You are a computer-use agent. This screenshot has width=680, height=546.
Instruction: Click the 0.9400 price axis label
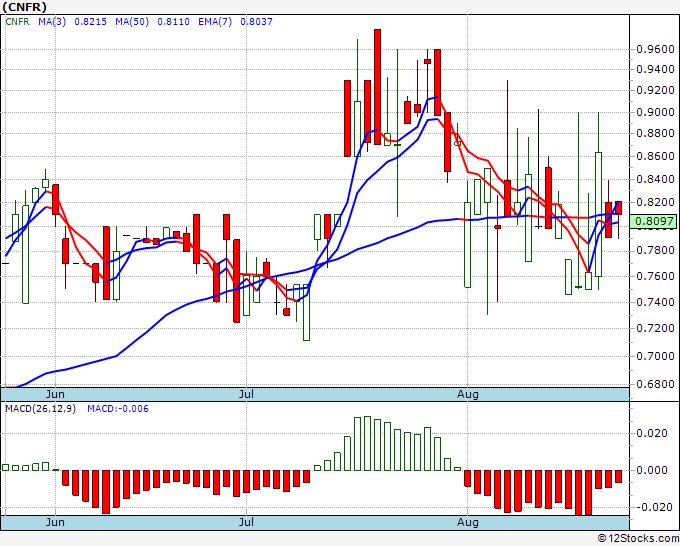tap(655, 69)
